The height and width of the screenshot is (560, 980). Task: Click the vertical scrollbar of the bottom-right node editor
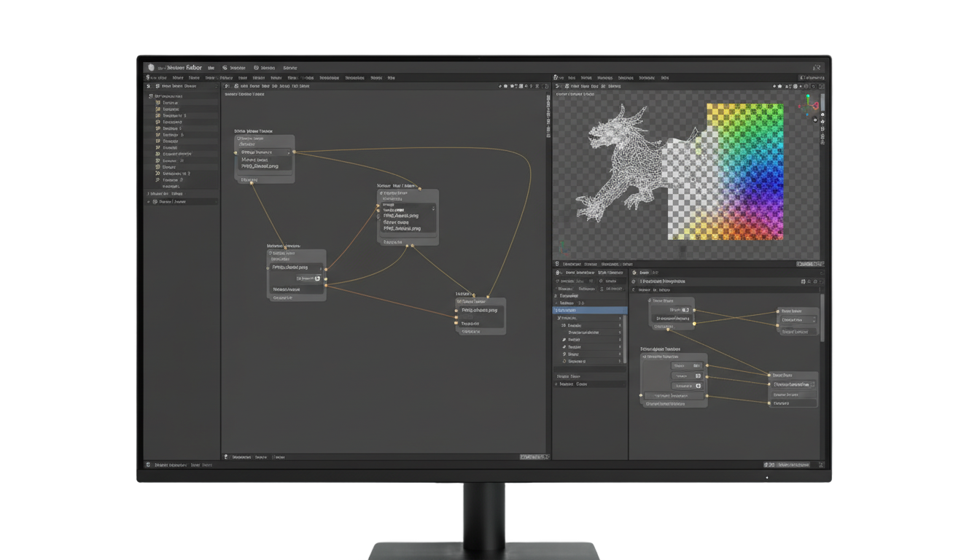click(x=822, y=319)
